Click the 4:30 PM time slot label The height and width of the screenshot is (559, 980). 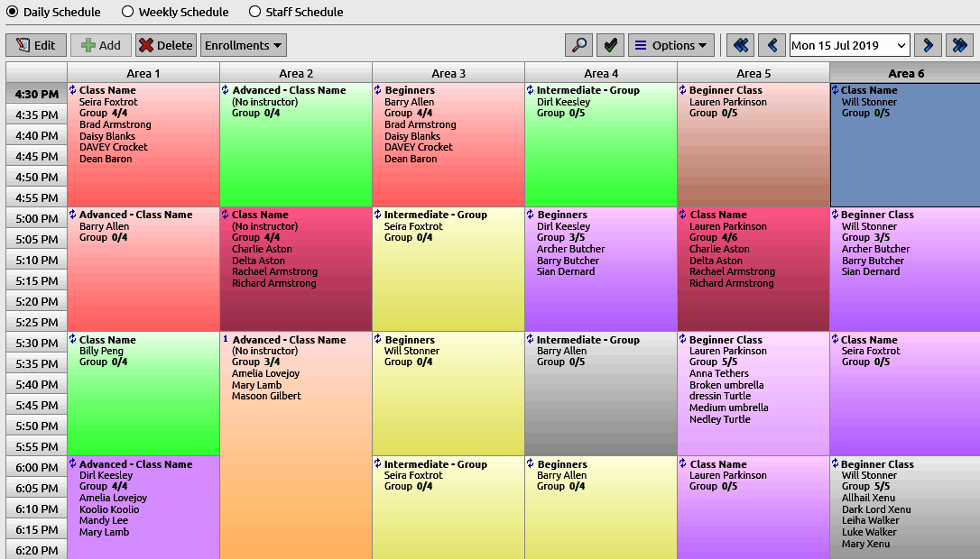coord(36,93)
